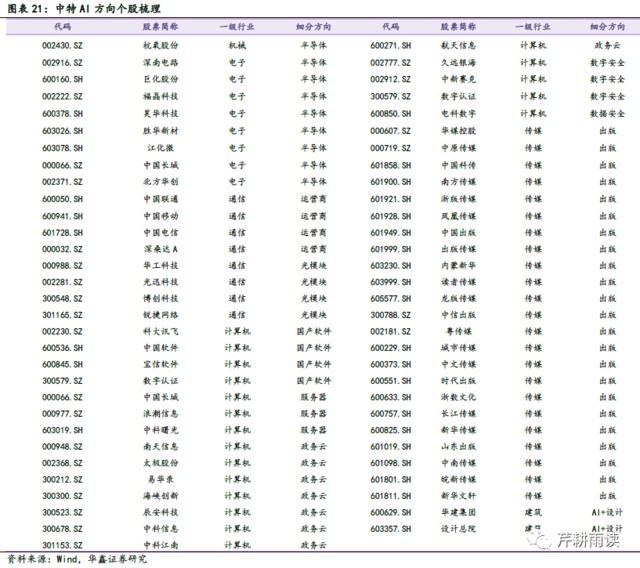Click the code cell 300300.SZ

62,496
